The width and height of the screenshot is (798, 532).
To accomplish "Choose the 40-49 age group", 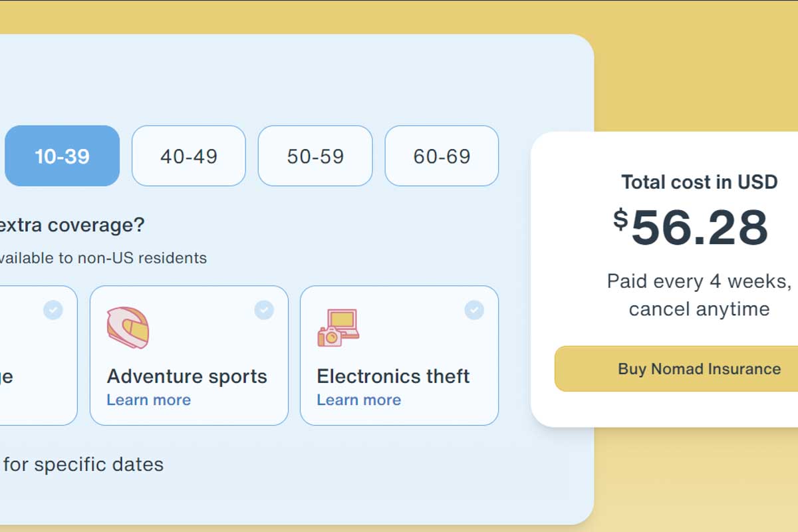I will point(189,156).
